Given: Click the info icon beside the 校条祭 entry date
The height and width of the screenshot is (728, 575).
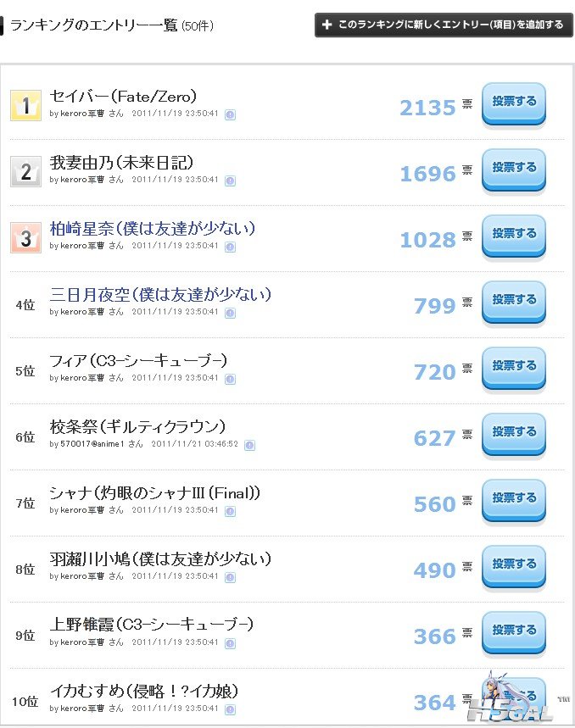Looking at the screenshot, I should coord(249,444).
